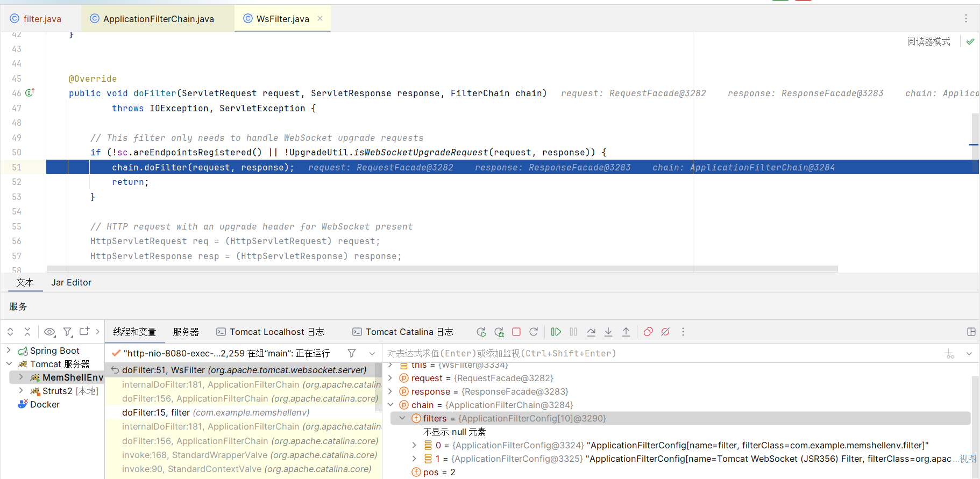Open the Tomcat Catalina 日志 tab
This screenshot has height=479, width=980.
[402, 332]
